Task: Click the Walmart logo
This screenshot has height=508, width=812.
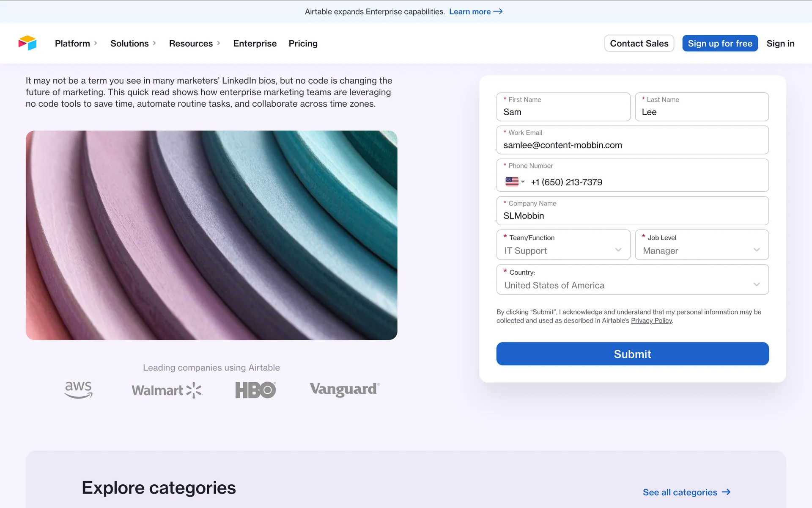Action: click(x=167, y=390)
